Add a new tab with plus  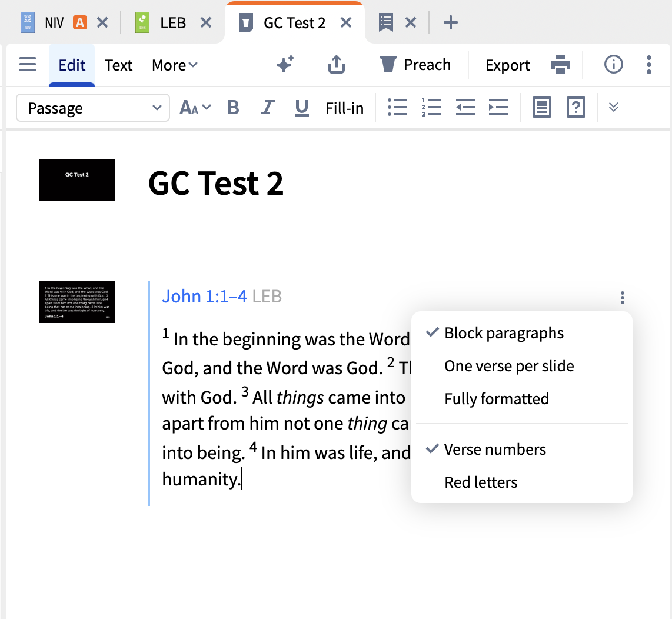(450, 22)
